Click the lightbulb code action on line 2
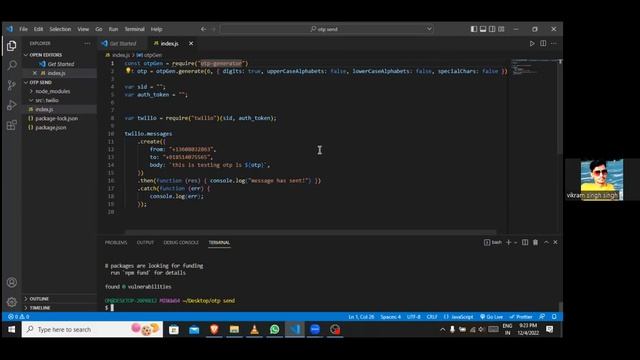 click(128, 71)
